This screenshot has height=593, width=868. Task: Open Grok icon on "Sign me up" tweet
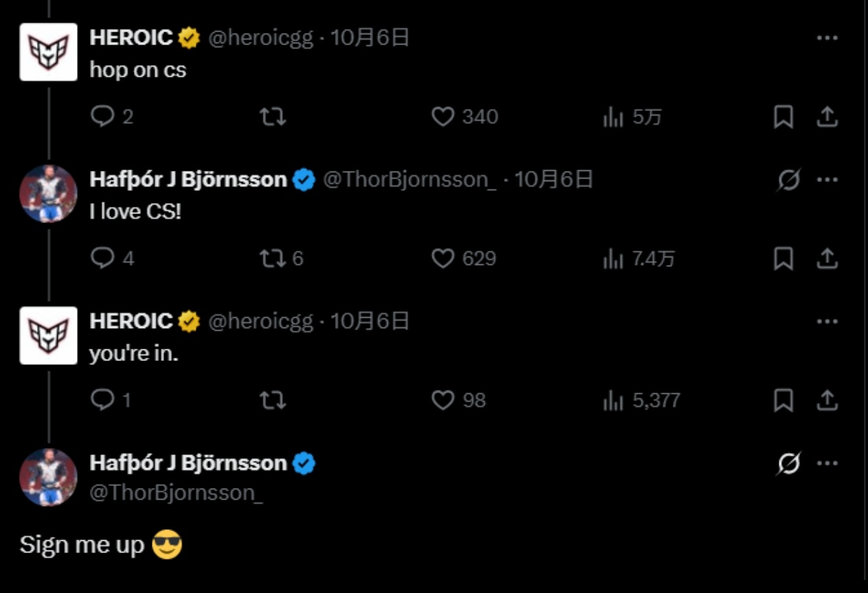(x=788, y=464)
